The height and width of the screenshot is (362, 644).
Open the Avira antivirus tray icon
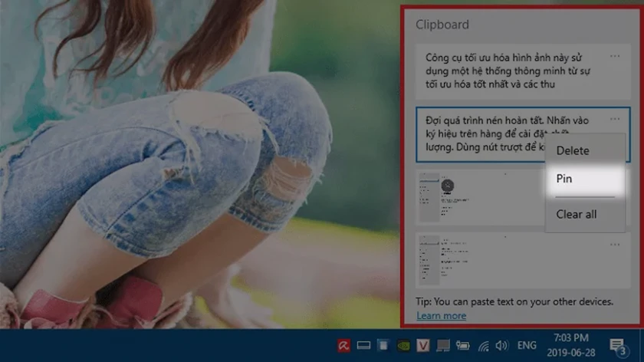[x=343, y=346]
